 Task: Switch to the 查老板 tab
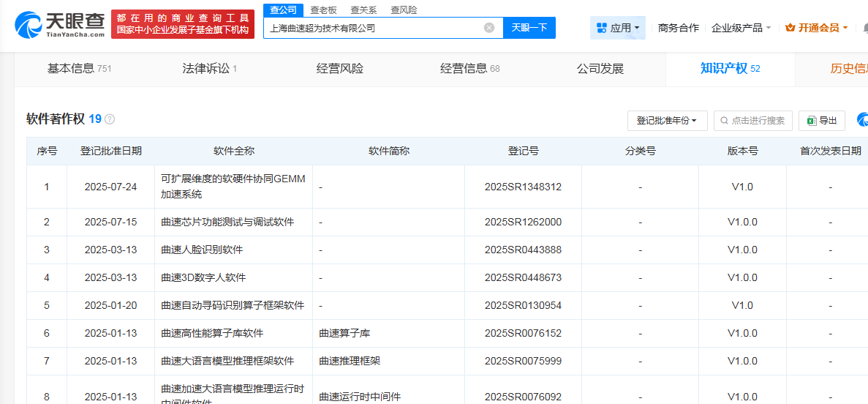(x=323, y=10)
